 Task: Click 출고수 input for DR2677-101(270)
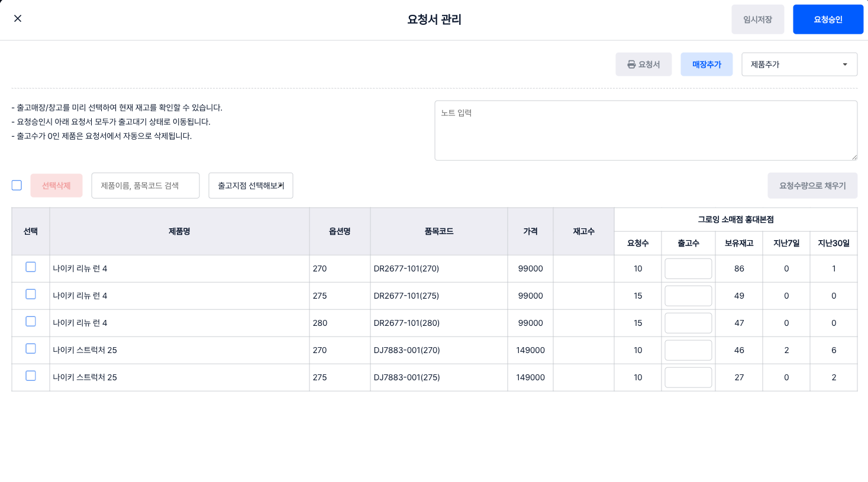(688, 269)
